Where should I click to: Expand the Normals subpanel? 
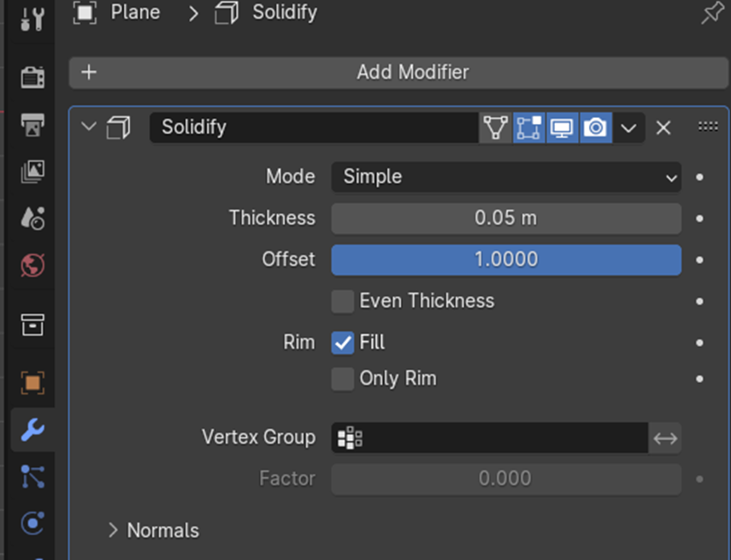113,530
